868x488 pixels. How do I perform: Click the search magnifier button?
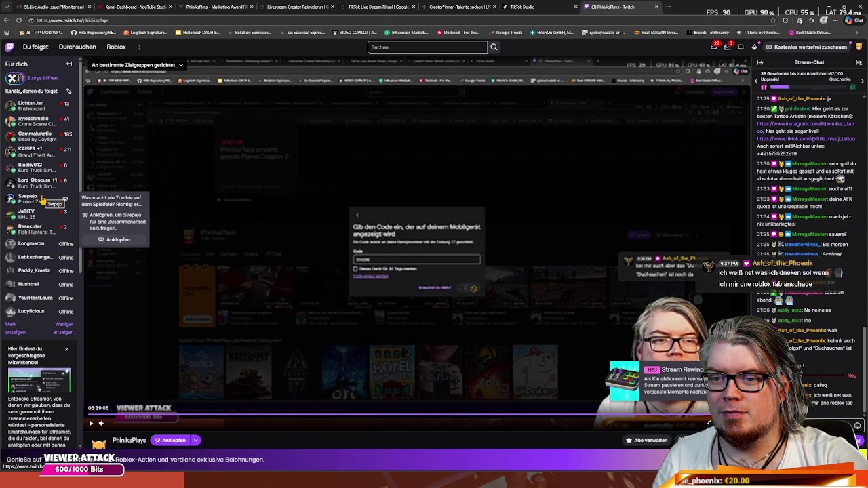coord(494,47)
